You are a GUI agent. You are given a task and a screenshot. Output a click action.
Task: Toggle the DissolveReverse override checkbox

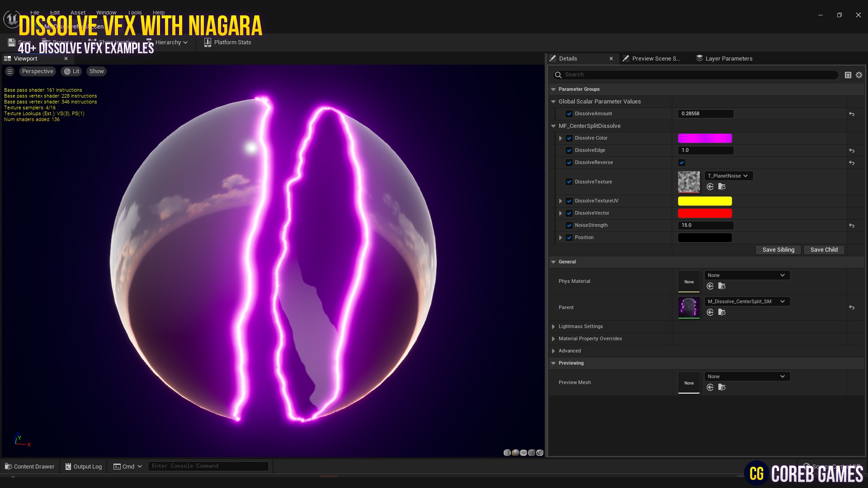click(569, 163)
